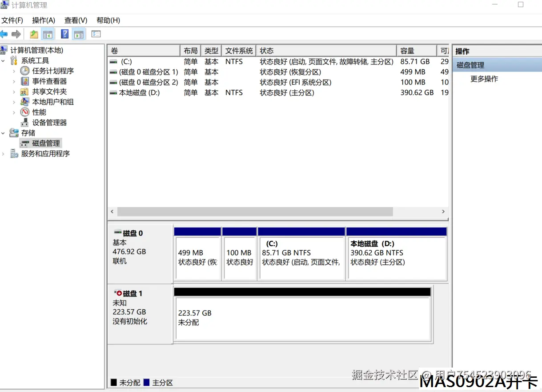Expand the 事件查看器 node
This screenshot has width=542, height=392.
pyautogui.click(x=14, y=81)
